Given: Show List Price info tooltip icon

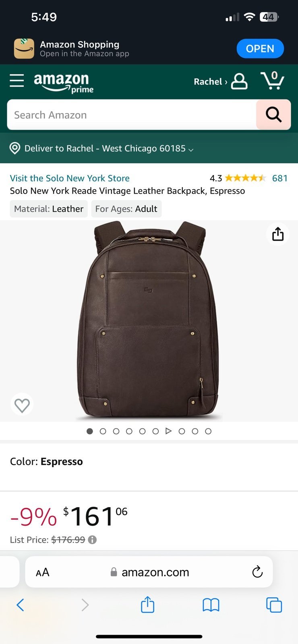Looking at the screenshot, I should pos(92,540).
